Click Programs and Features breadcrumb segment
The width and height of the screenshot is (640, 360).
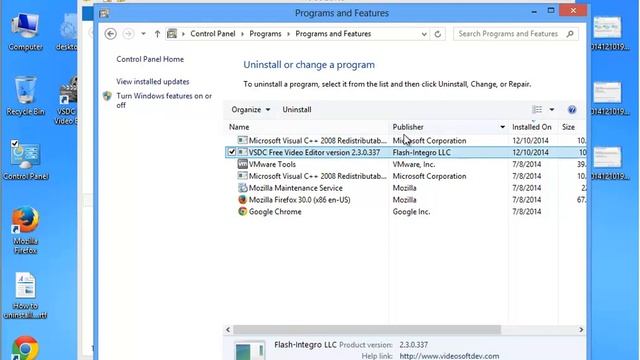pyautogui.click(x=333, y=34)
